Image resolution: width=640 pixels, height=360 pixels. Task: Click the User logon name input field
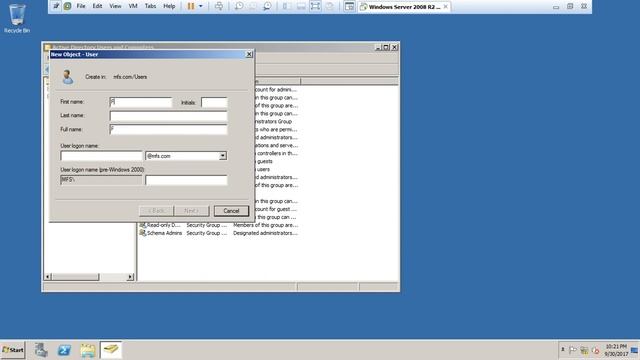(101, 156)
